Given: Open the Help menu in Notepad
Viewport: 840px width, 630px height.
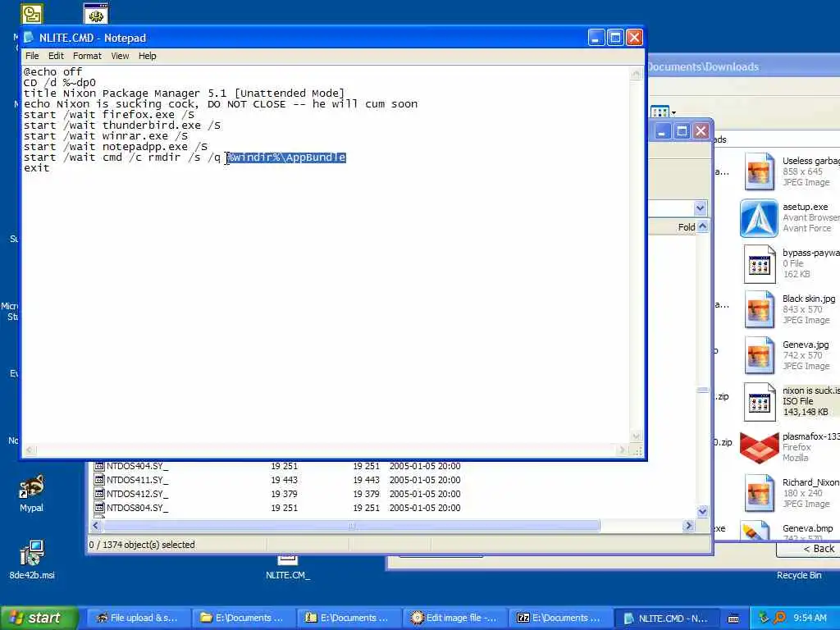Looking at the screenshot, I should [148, 56].
